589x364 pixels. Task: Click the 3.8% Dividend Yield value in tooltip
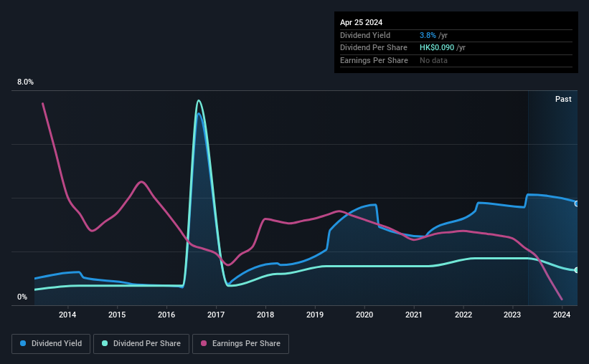[x=428, y=35]
